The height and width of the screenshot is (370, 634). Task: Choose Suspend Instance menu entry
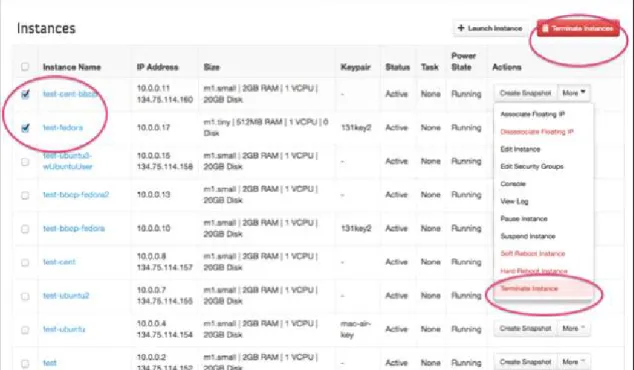[x=528, y=236]
